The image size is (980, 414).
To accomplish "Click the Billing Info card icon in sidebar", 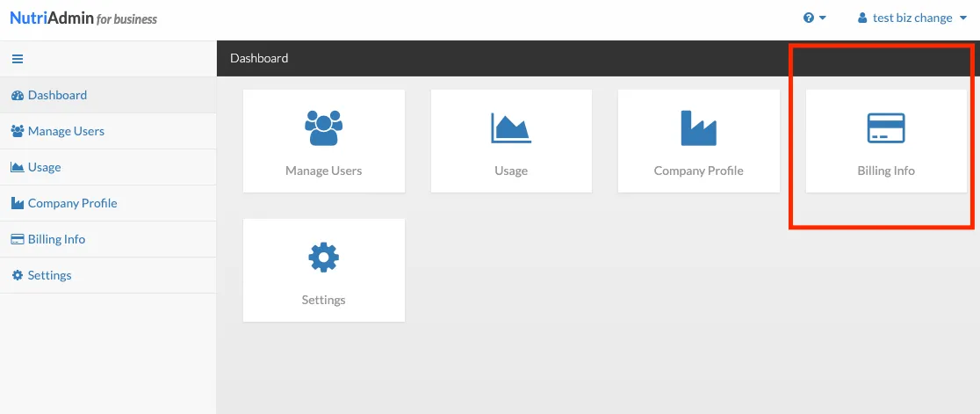I will pos(18,239).
